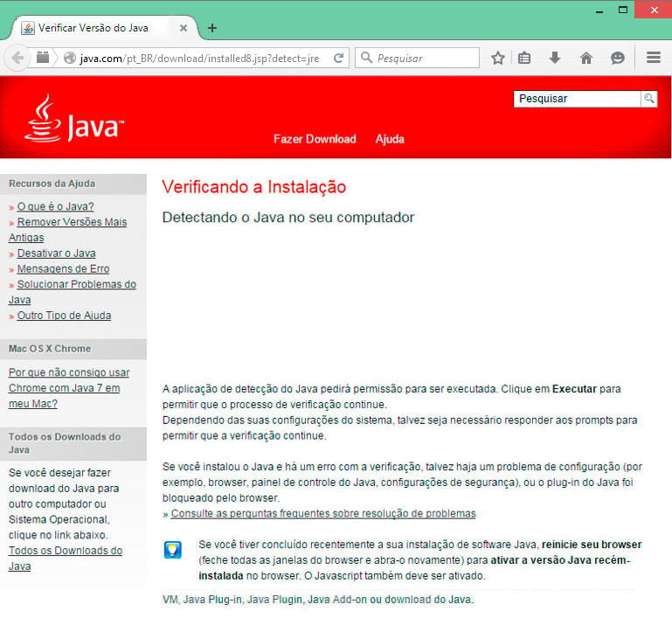The image size is (672, 618).
Task: Open downloads with the down arrow icon
Action: (x=555, y=58)
